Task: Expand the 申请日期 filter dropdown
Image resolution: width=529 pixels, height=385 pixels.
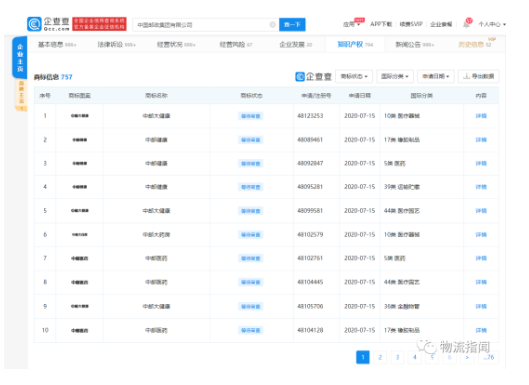Action: (436, 76)
